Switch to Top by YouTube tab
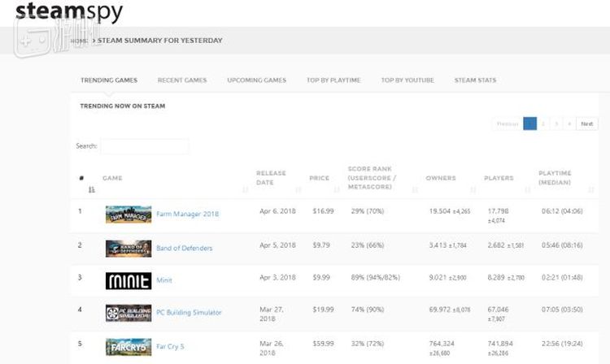The height and width of the screenshot is (364, 610). 407,80
